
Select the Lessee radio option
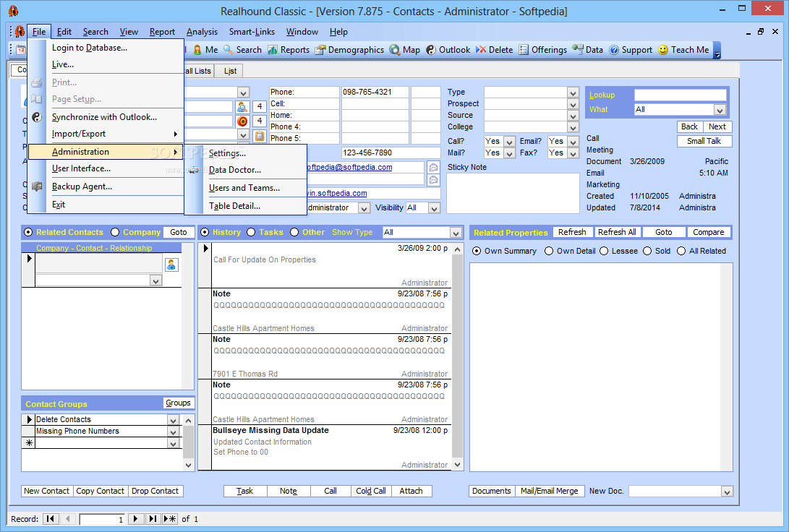click(x=604, y=251)
